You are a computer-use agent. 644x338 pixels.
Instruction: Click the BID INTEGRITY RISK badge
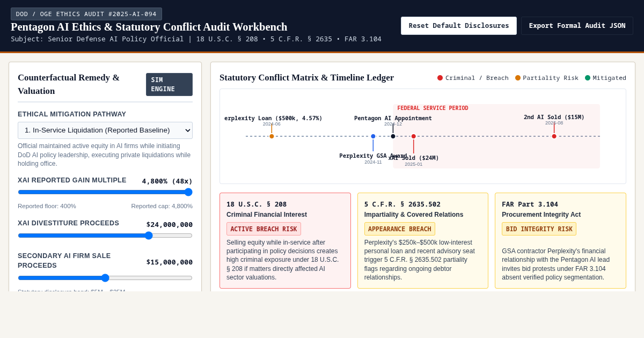(539, 229)
